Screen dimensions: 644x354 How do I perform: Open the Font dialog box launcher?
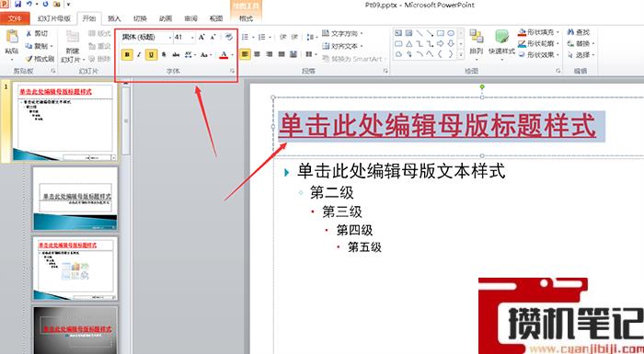pos(232,71)
